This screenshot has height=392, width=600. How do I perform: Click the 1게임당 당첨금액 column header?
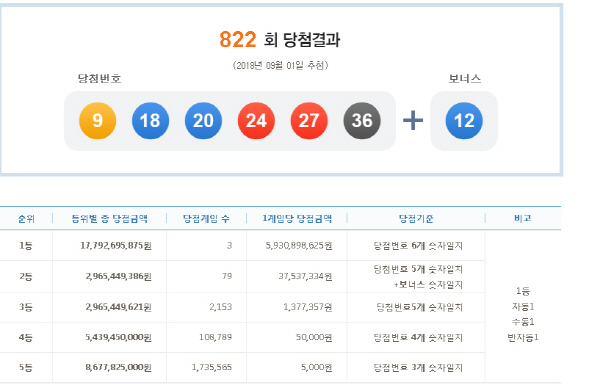(x=297, y=219)
